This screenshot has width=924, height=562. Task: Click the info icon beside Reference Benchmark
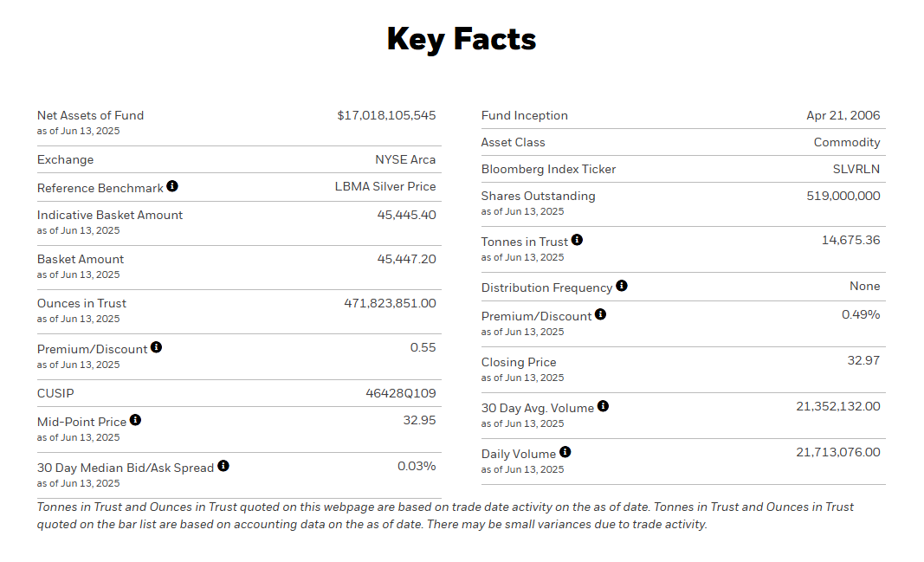[x=172, y=186]
